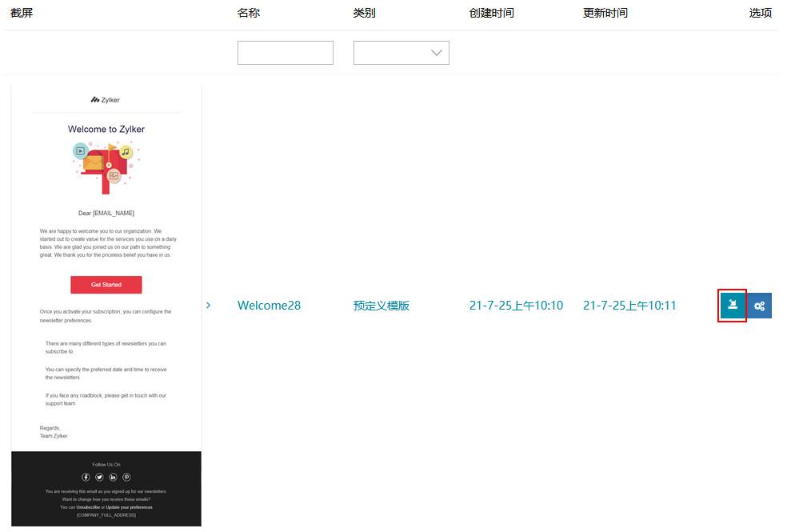Click the 创建时间 column header
This screenshot has height=532, width=787.
pos(491,13)
